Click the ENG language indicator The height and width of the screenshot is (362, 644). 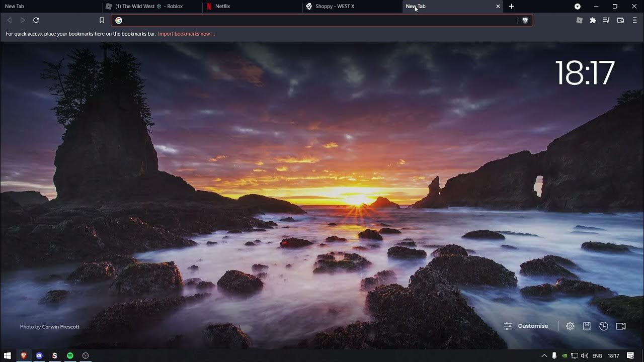(597, 356)
